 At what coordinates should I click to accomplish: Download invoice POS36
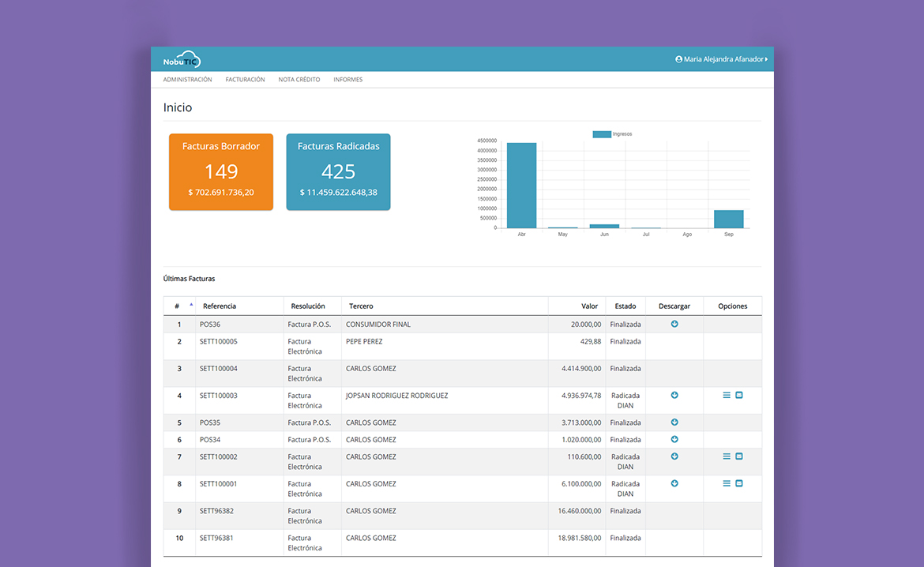[674, 324]
